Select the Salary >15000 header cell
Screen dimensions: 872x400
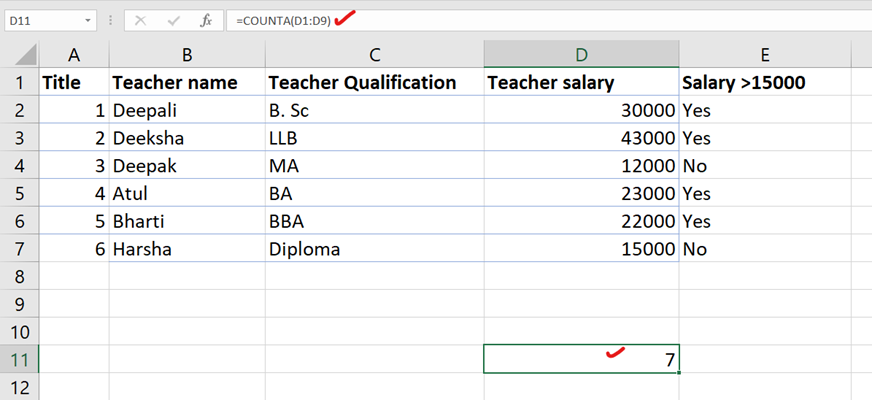[764, 83]
